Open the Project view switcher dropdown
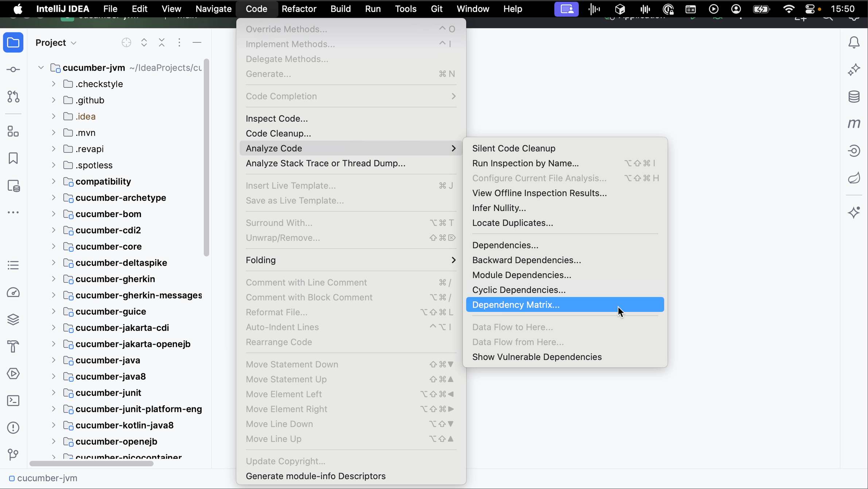The image size is (868, 489). [x=55, y=43]
